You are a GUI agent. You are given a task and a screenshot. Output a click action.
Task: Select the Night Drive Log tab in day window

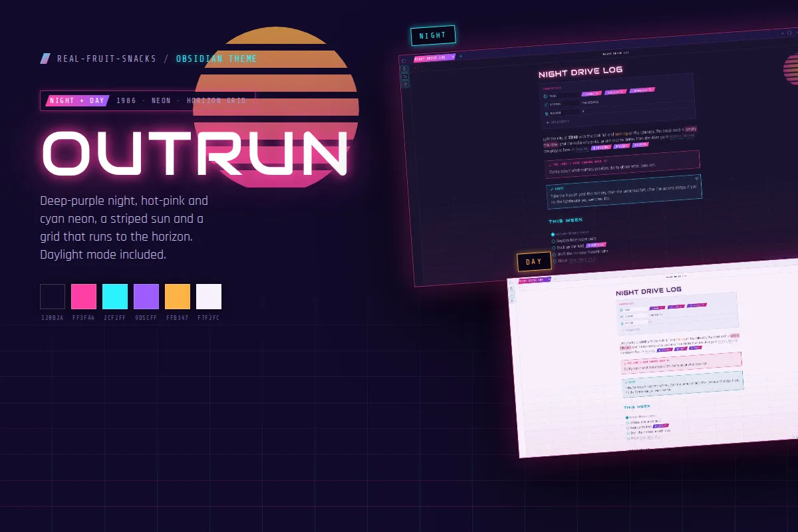click(534, 280)
